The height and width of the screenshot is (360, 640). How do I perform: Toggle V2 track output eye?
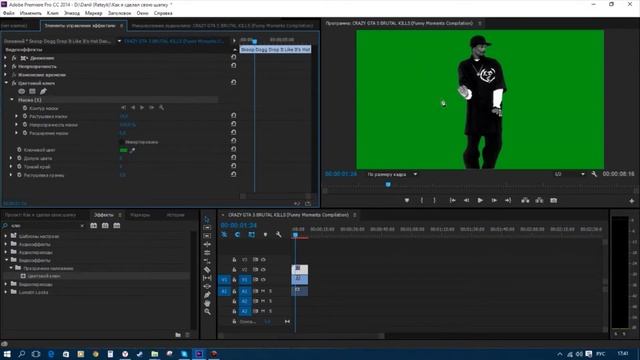[x=263, y=270]
